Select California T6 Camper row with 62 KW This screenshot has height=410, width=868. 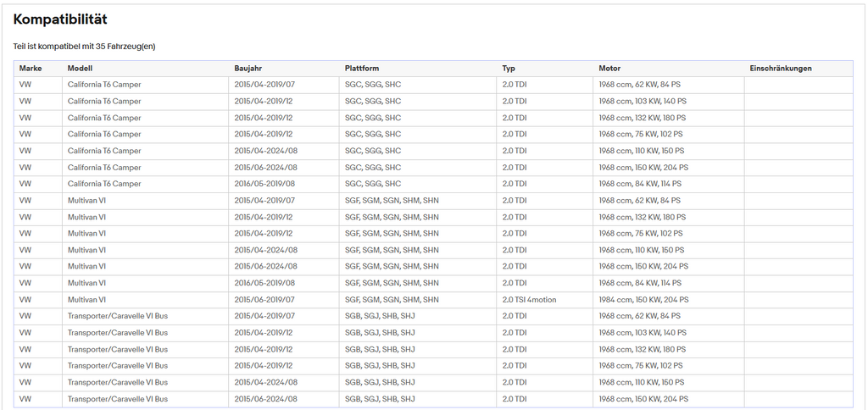(x=433, y=85)
